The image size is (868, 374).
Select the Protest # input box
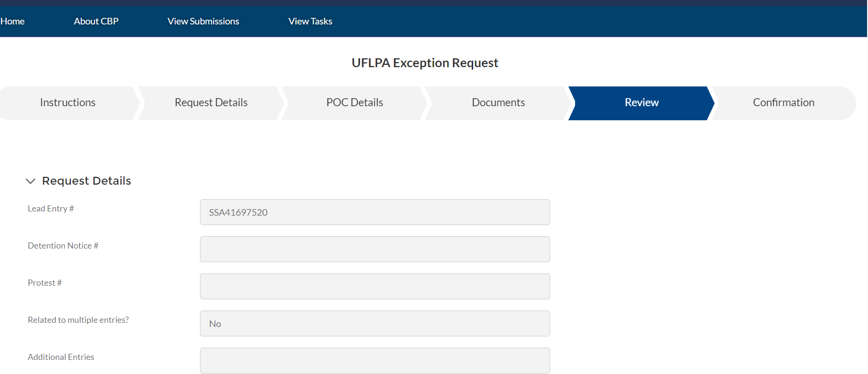click(375, 287)
